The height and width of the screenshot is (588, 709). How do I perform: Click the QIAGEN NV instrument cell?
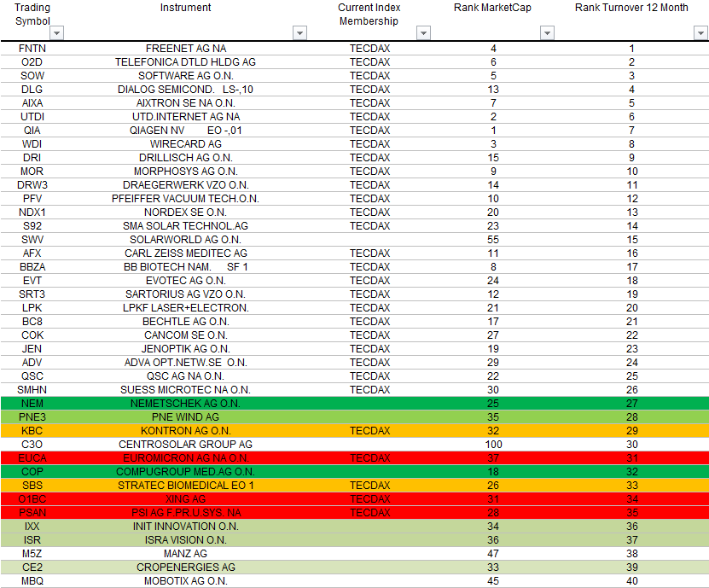185,131
